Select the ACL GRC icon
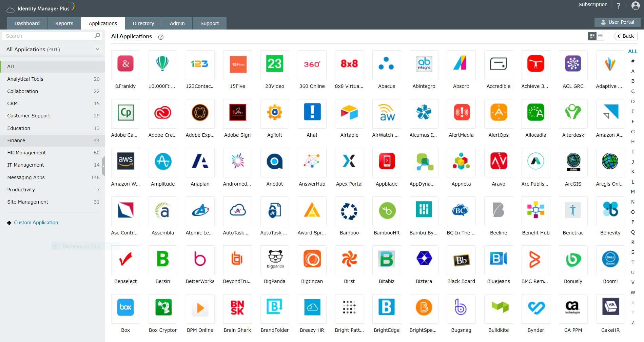Viewport: 644px width, 342px height. (x=573, y=64)
